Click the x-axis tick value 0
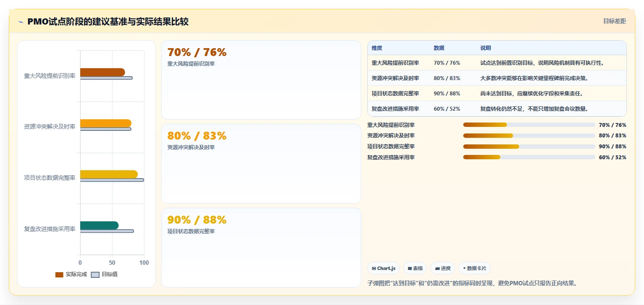Screen dimensions: 644x305 pos(80,263)
